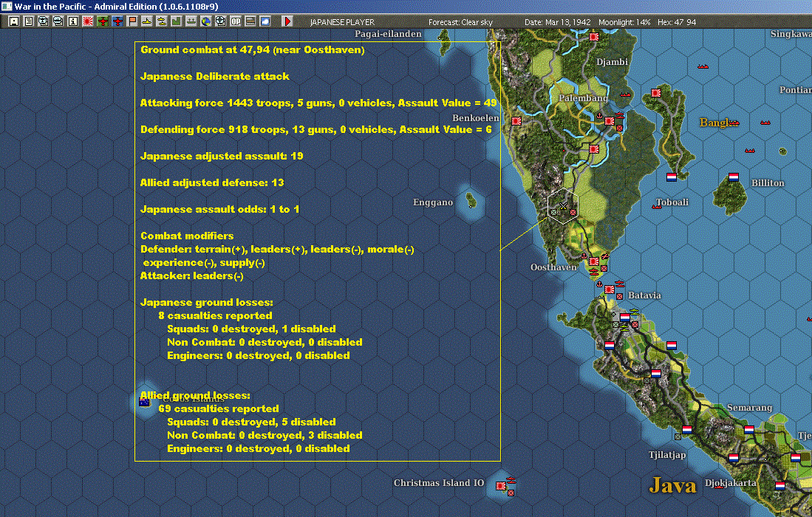The width and height of the screenshot is (812, 517).
Task: Click the information 'i' toolbar icon
Action: 73,21
